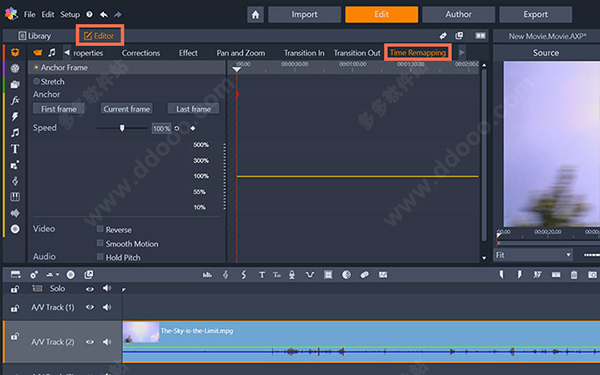Hide A/V Track (1) with eye icon
The height and width of the screenshot is (375, 600).
pyautogui.click(x=90, y=307)
